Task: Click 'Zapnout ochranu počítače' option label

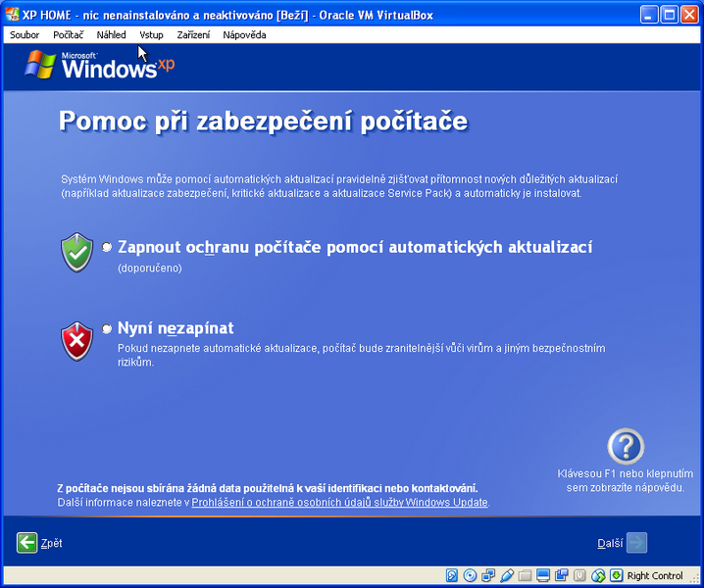Action: 355,247
